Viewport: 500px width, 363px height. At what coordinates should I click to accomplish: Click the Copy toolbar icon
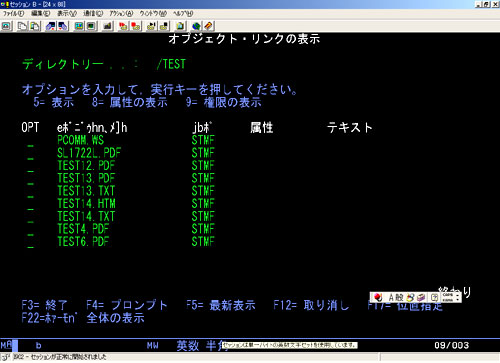pos(22,26)
